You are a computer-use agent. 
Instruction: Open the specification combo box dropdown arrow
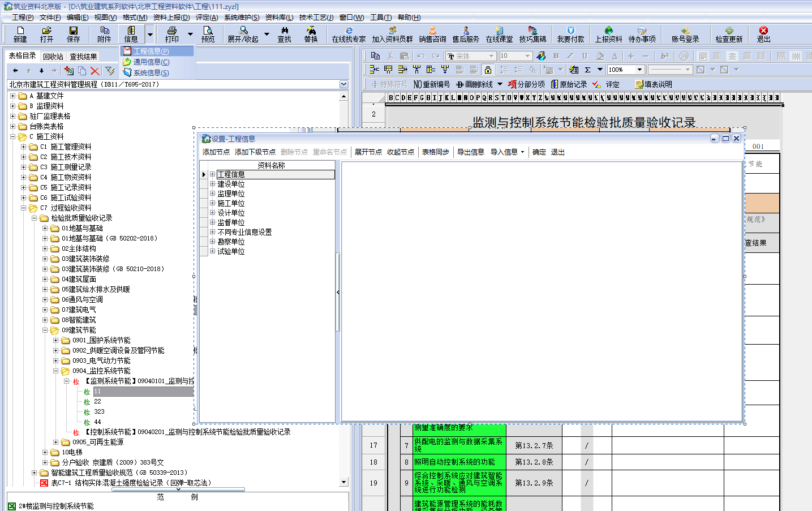[x=343, y=84]
